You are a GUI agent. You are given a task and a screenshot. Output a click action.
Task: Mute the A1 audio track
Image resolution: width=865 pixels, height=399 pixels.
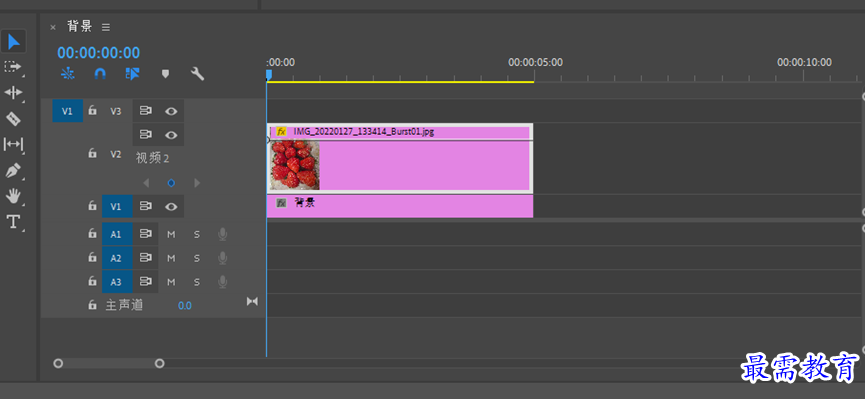[171, 235]
